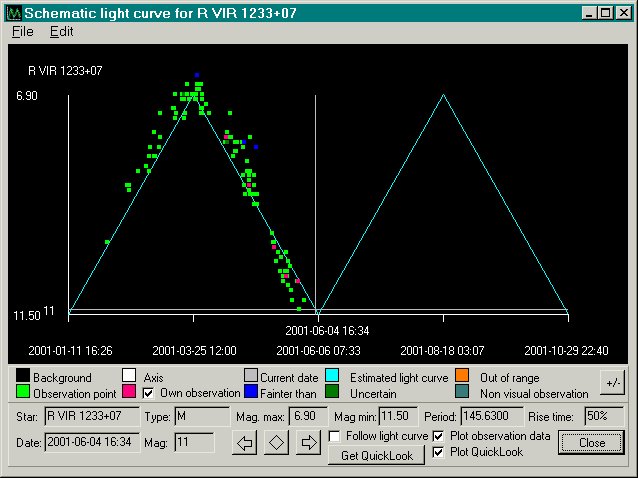Image resolution: width=638 pixels, height=478 pixels.
Task: Pick the black Background color swatch
Action: tap(23, 375)
